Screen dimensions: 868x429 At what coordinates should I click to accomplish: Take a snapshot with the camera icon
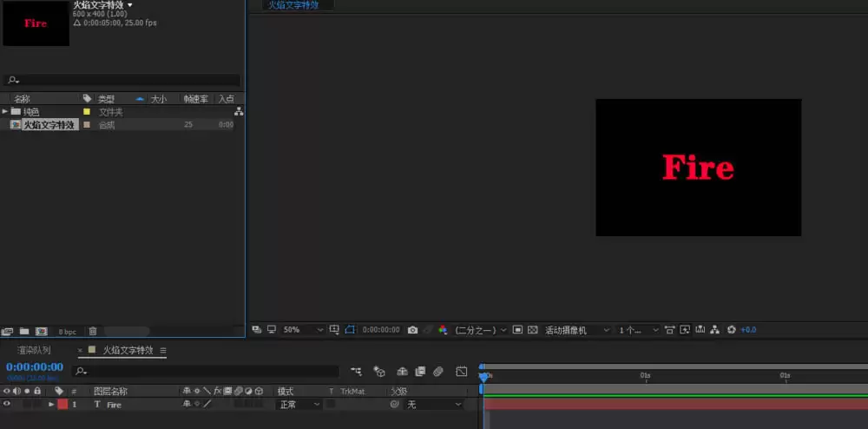tap(412, 330)
